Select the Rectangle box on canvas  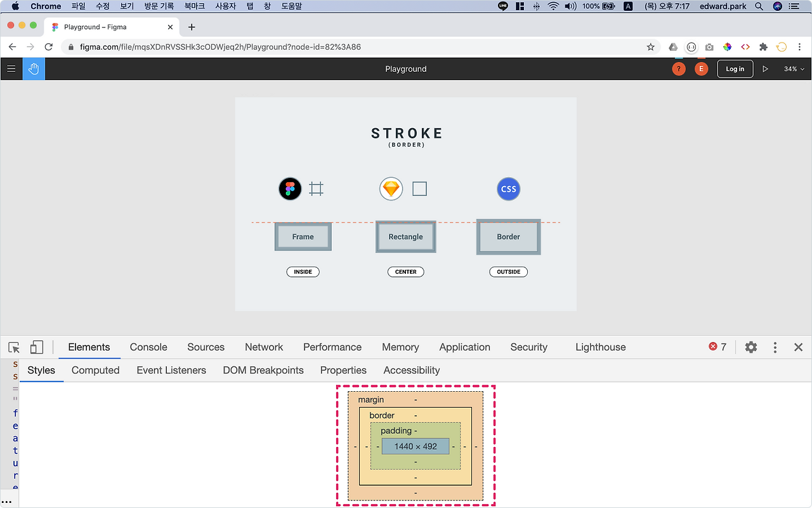click(x=406, y=237)
